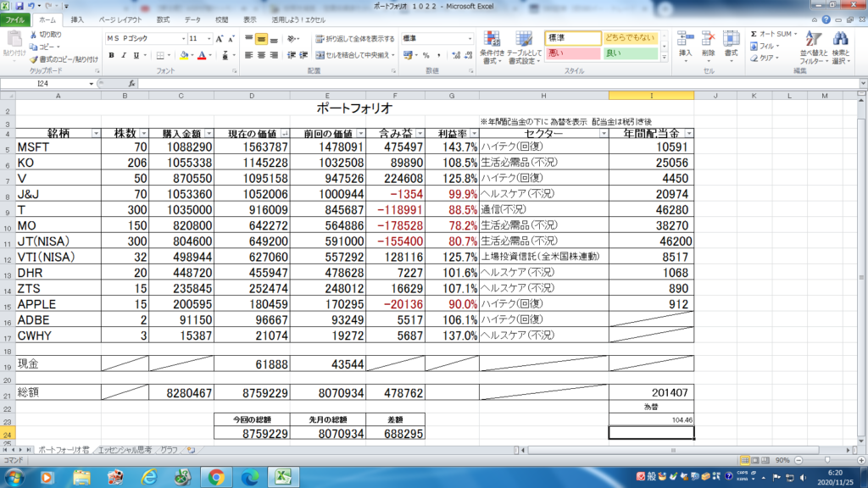Image resolution: width=868 pixels, height=488 pixels.
Task: Toggle middle vertical alignment
Action: 261,39
